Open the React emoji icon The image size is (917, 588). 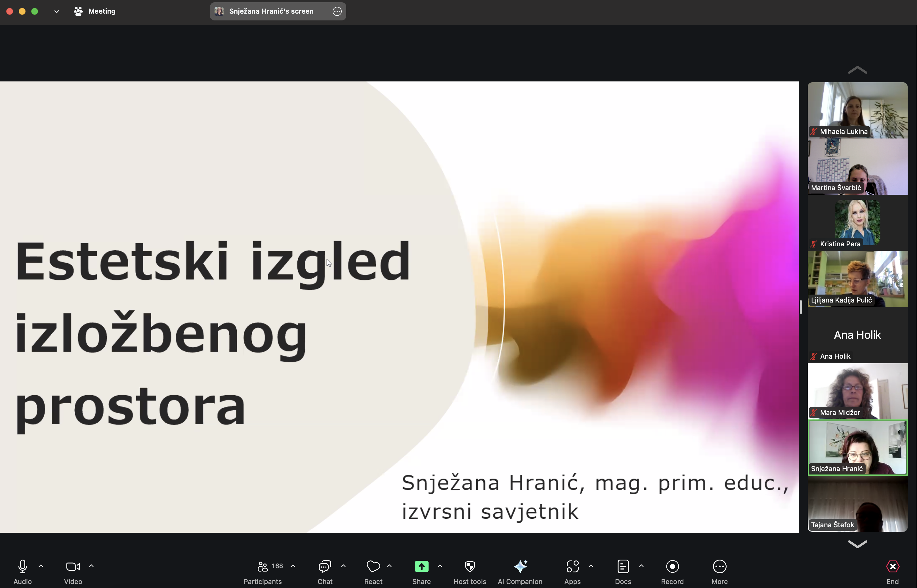tap(373, 567)
